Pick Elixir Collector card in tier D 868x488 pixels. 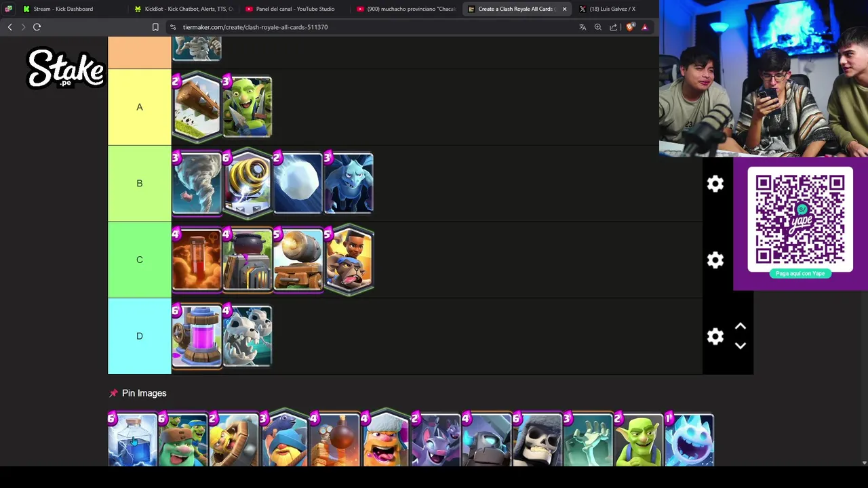(197, 337)
